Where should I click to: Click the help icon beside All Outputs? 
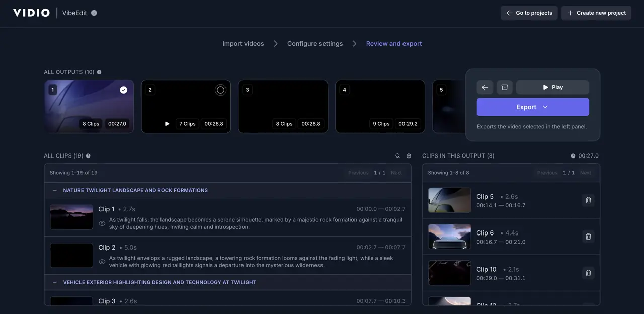click(99, 72)
